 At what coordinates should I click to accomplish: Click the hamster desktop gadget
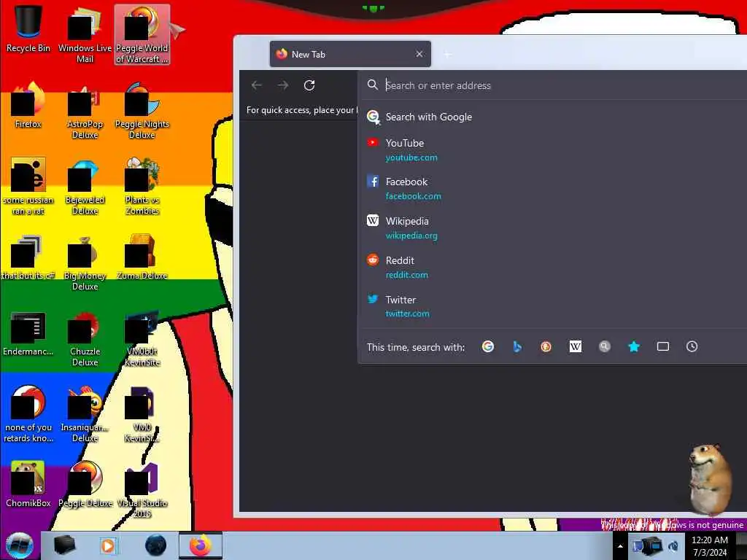tap(710, 478)
